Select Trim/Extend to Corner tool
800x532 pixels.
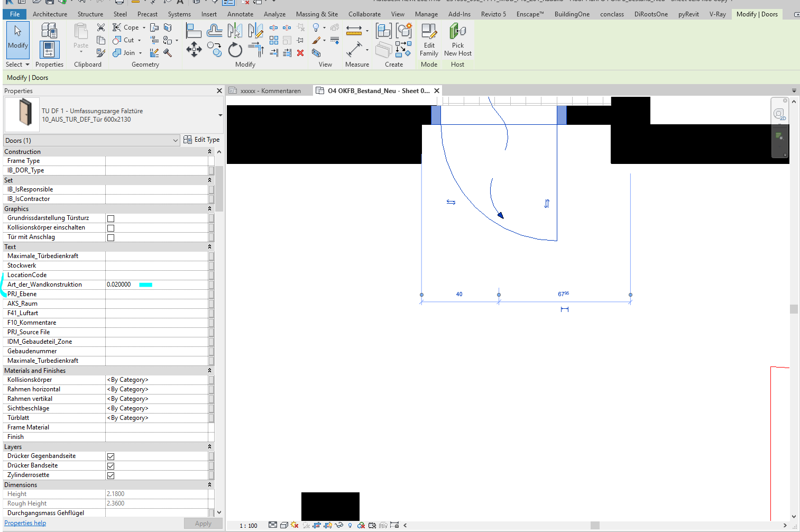coord(256,50)
